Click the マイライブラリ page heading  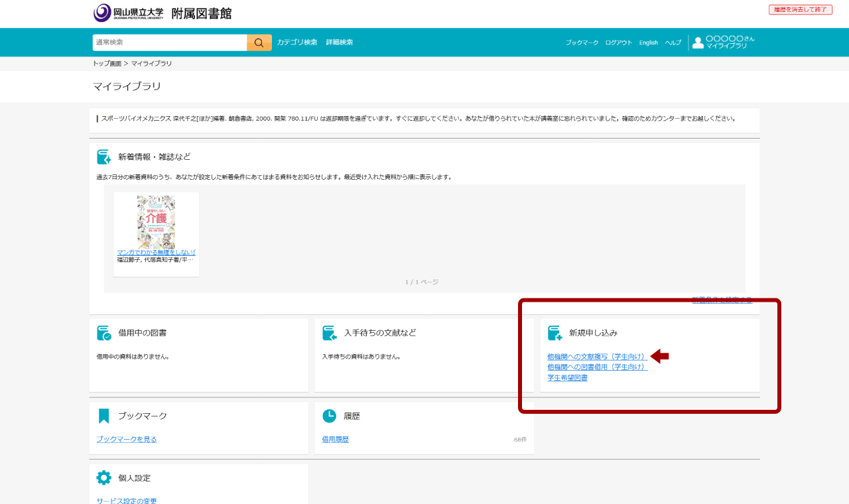pos(127,86)
